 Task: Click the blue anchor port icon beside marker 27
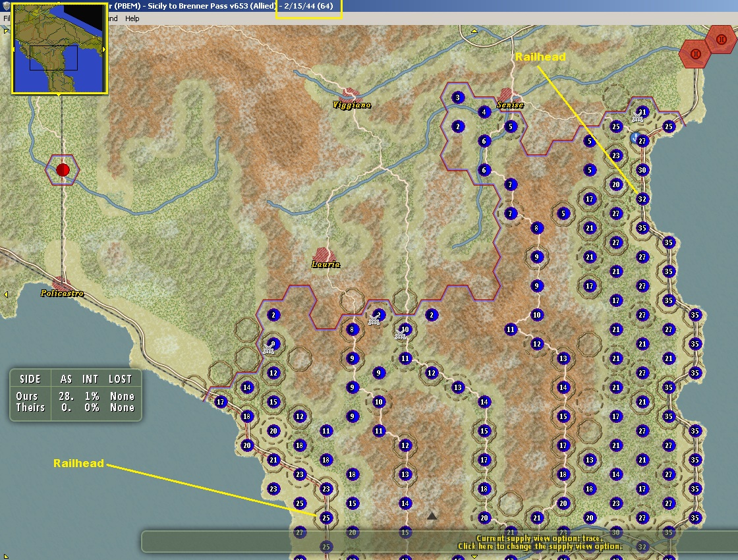(635, 138)
